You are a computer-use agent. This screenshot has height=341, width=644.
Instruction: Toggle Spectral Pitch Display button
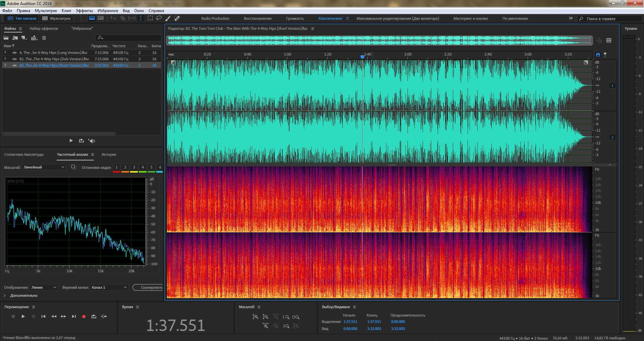(101, 18)
